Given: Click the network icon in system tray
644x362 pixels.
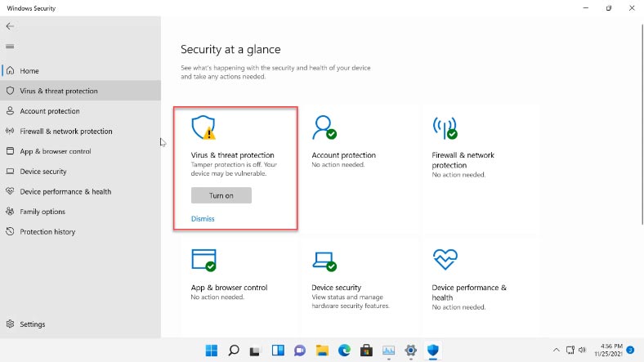Looking at the screenshot, I should click(x=570, y=350).
